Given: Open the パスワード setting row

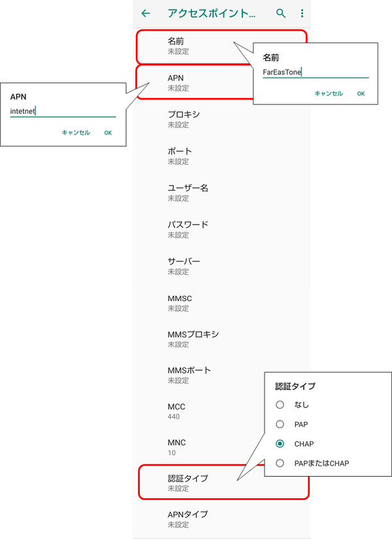Looking at the screenshot, I should click(221, 229).
